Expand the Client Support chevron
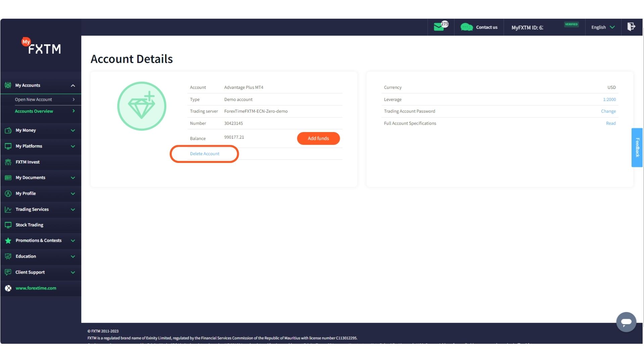The width and height of the screenshot is (644, 362). (x=73, y=273)
